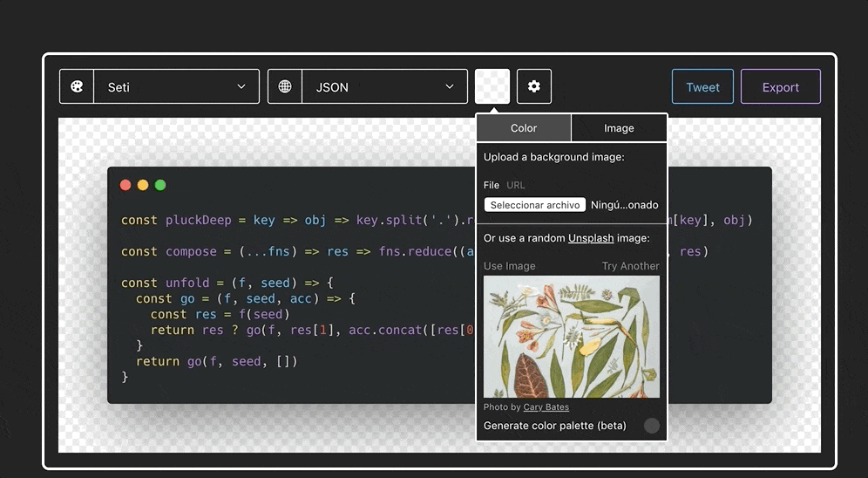Click the green window dot
The image size is (868, 478).
click(160, 185)
